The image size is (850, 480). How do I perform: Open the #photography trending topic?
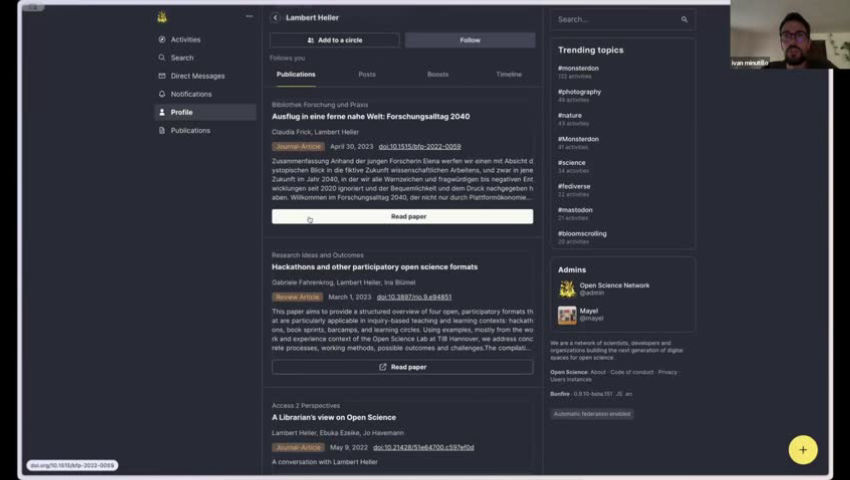pos(580,92)
